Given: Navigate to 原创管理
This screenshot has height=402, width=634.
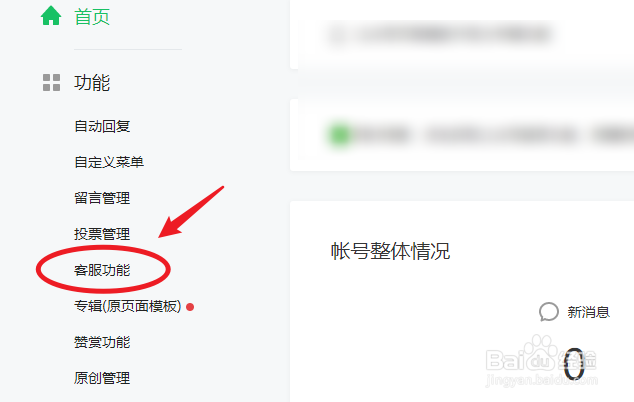Looking at the screenshot, I should point(102,378).
